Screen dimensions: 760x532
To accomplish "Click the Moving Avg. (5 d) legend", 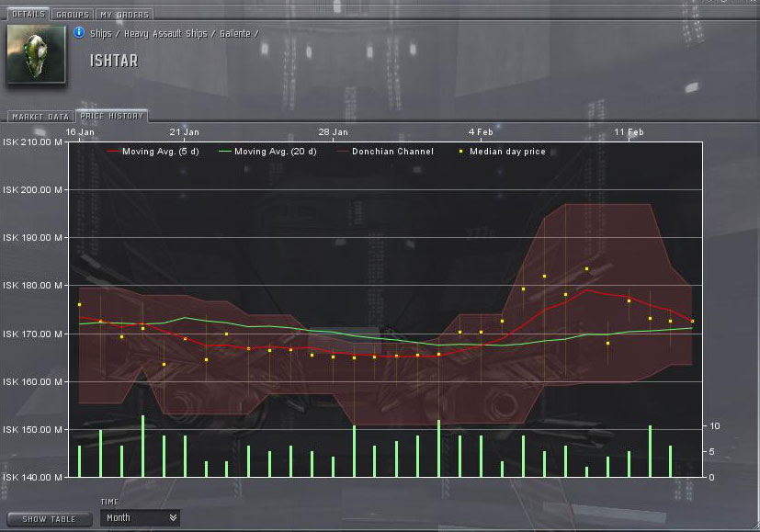I will pos(153,152).
